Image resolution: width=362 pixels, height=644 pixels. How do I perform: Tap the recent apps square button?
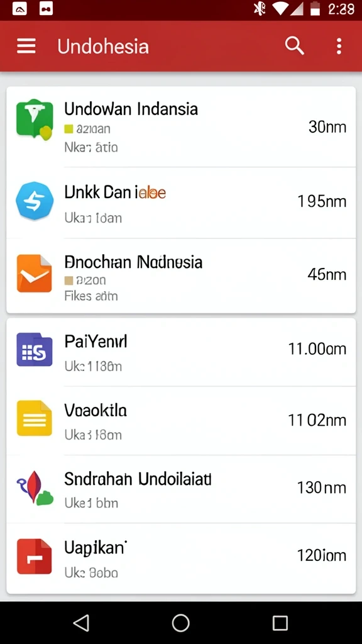[280, 623]
